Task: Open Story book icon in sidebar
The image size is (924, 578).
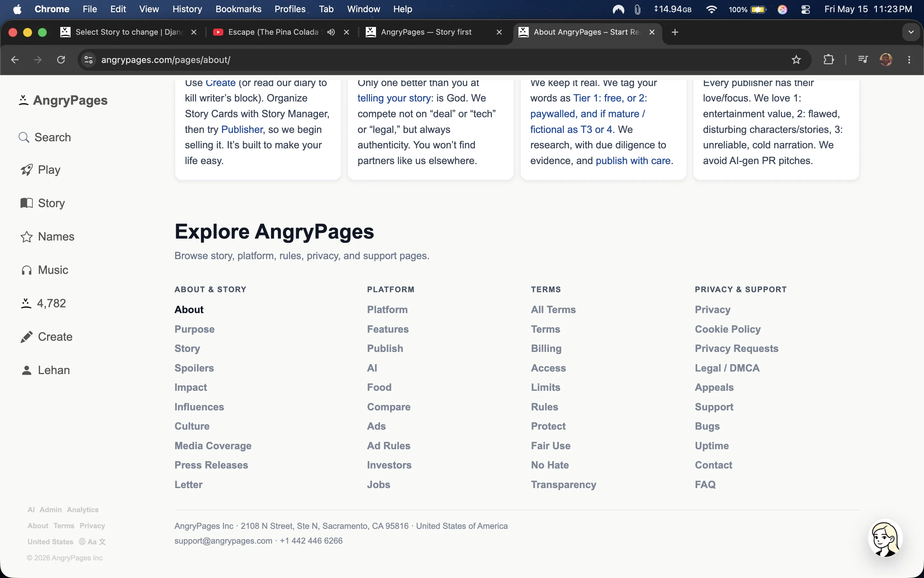Action: [42, 203]
